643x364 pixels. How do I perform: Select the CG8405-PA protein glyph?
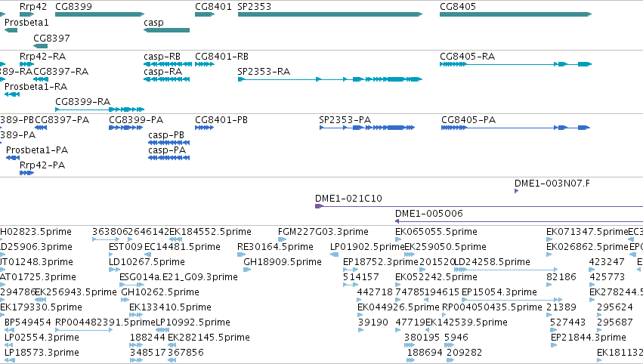[515, 128]
